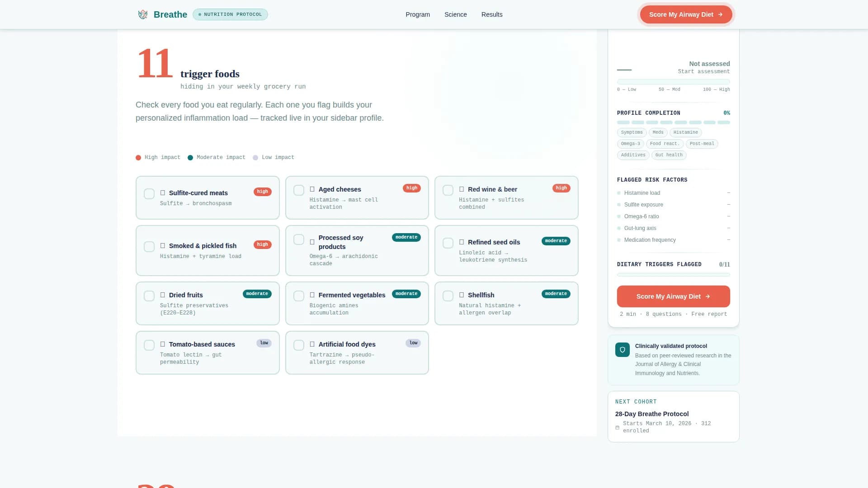Click header Score My Airway Diet button
868x488 pixels.
pos(686,14)
